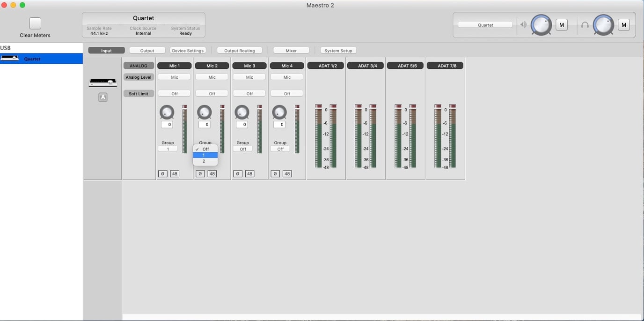Click the A button under the device image
Image resolution: width=644 pixels, height=321 pixels.
pos(103,97)
